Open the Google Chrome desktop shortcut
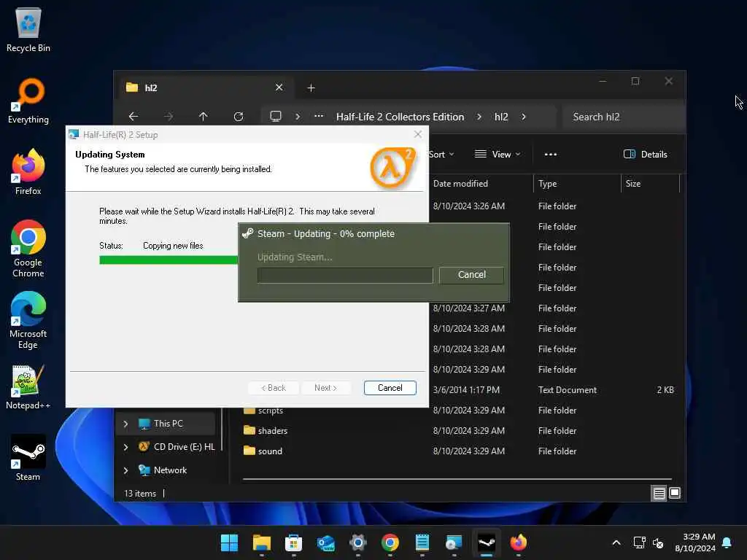 [28, 248]
